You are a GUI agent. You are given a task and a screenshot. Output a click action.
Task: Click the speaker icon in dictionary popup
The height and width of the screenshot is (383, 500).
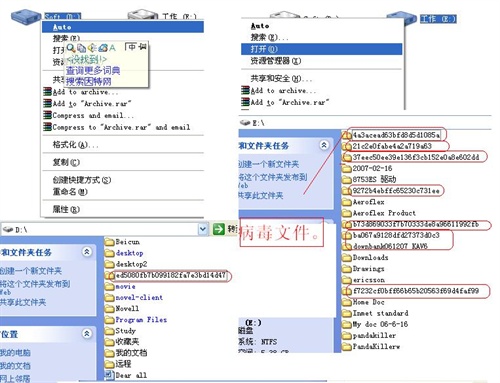[92, 48]
